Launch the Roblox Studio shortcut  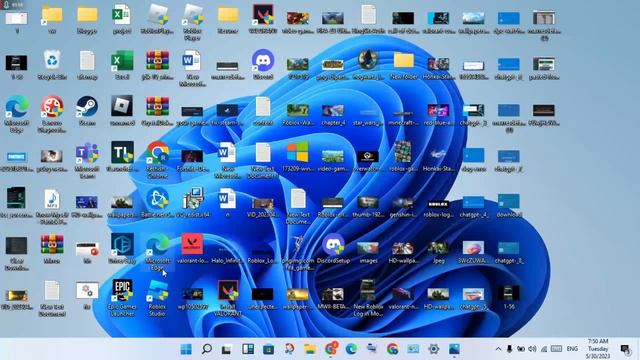tap(158, 298)
